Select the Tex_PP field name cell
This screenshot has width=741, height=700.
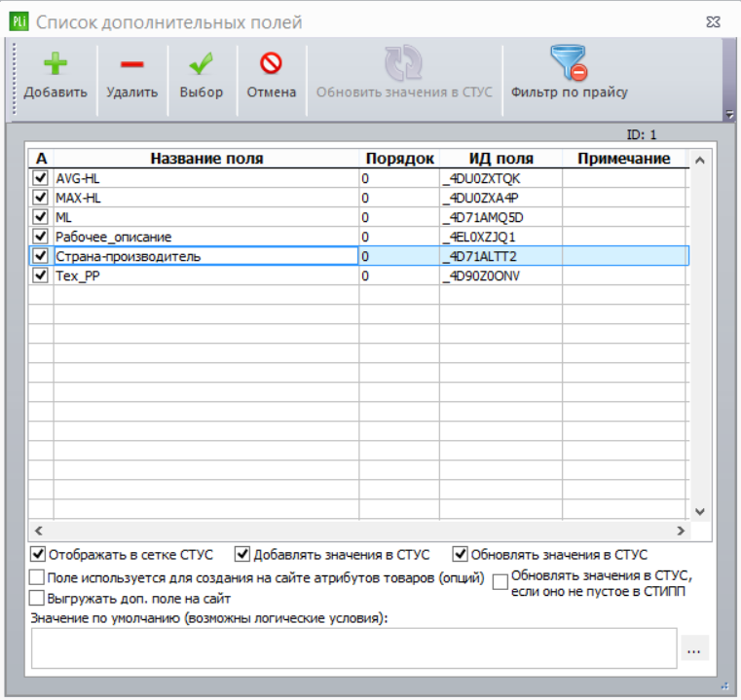[206, 276]
